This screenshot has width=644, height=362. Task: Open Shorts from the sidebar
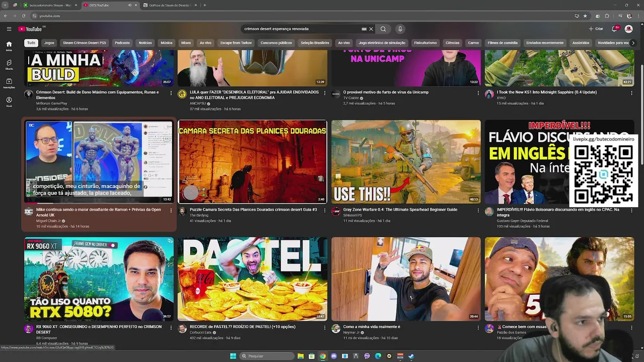tap(9, 65)
